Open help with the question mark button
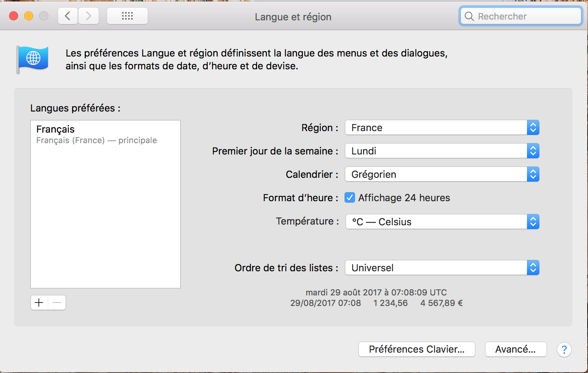Viewport: 588px width, 373px height. coord(564,350)
